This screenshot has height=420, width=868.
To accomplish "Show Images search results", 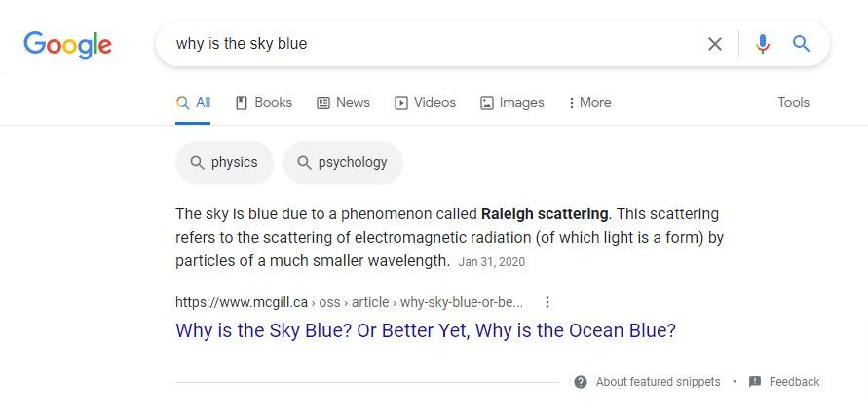I will pos(512,102).
